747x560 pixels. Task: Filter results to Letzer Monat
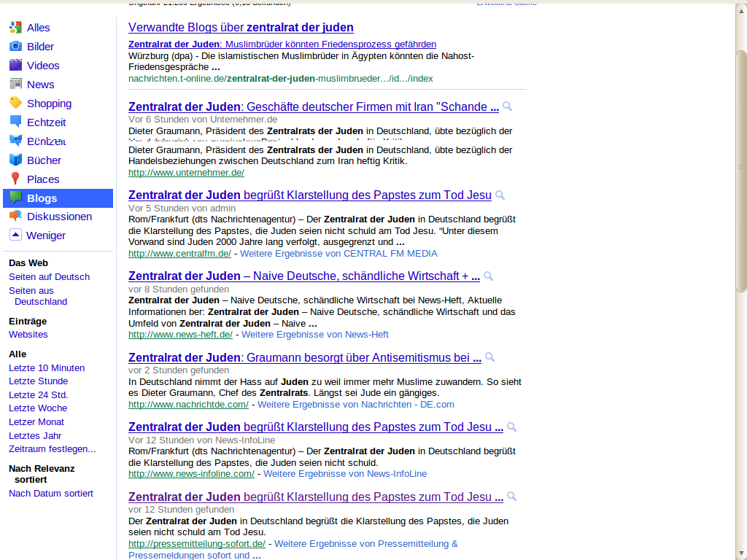(36, 422)
